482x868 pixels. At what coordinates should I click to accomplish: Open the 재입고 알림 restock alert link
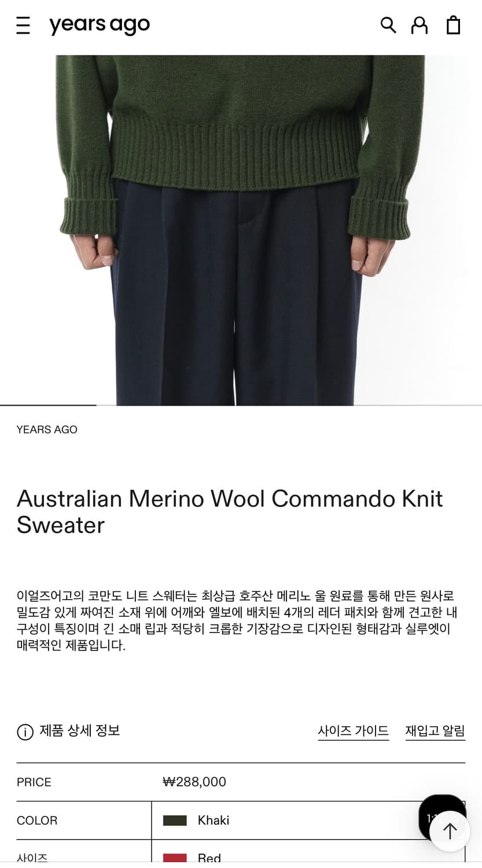(x=435, y=731)
